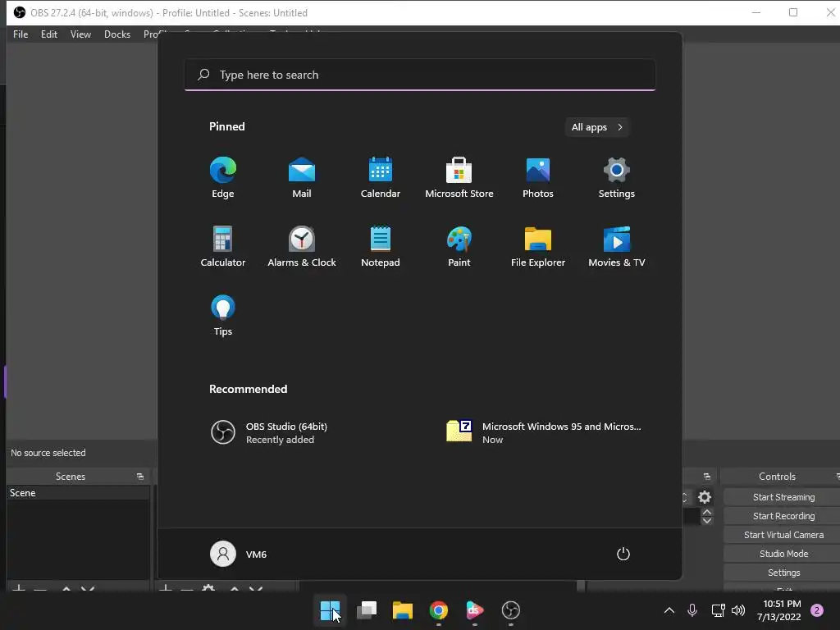Open Microsoft Store
Image resolution: width=840 pixels, height=630 pixels.
pos(459,178)
